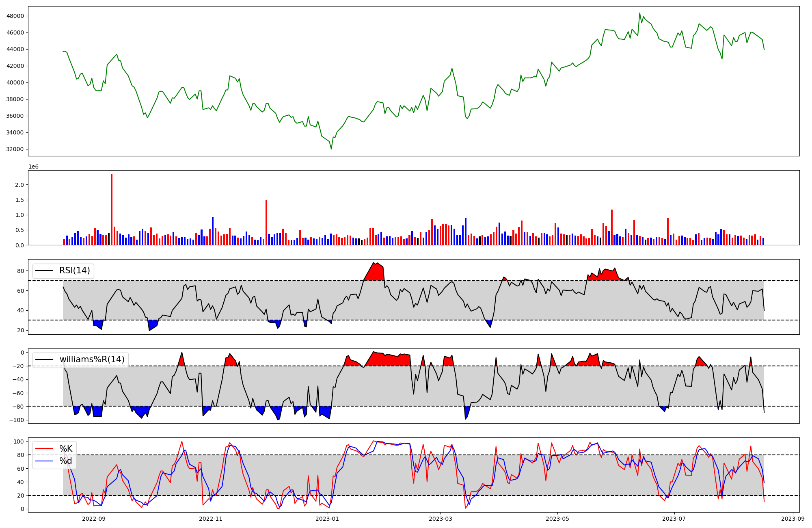
Task: Click the lowest point of price line
Action: coord(331,149)
